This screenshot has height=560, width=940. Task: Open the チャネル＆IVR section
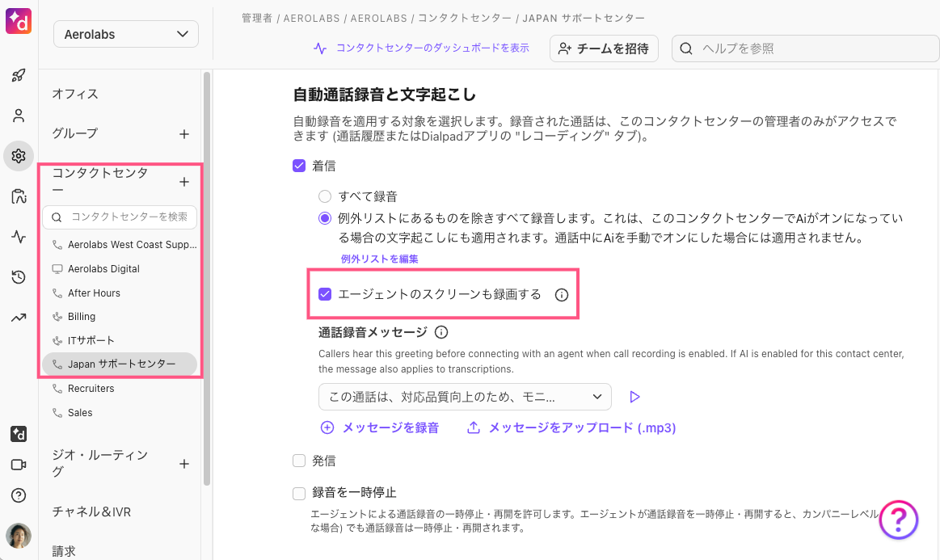(91, 512)
